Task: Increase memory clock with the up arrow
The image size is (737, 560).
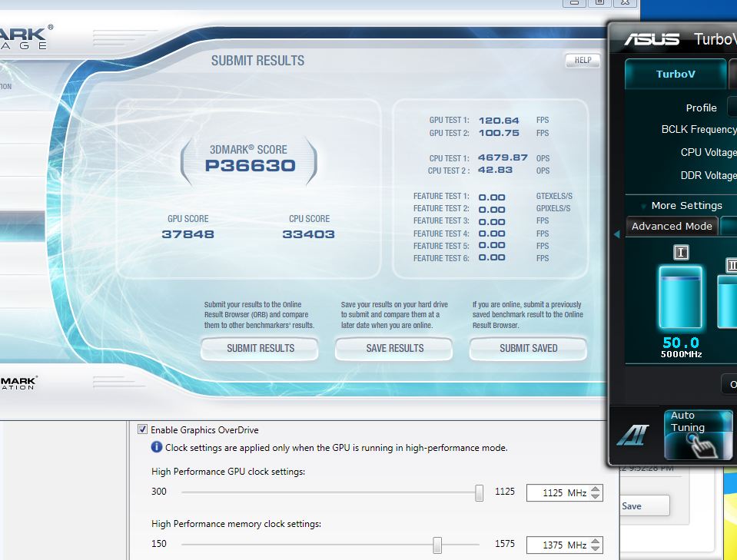Action: 596,541
